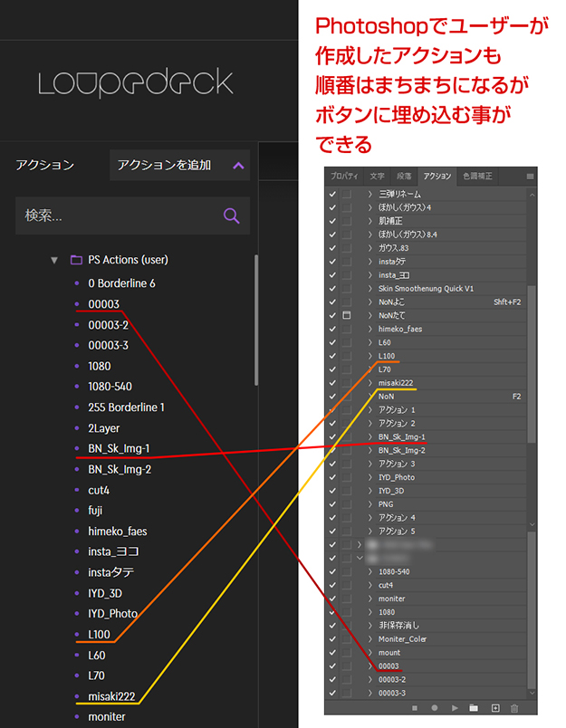The width and height of the screenshot is (566, 728).
Task: Click the PS Actions (user) folder icon
Action: pos(76,260)
